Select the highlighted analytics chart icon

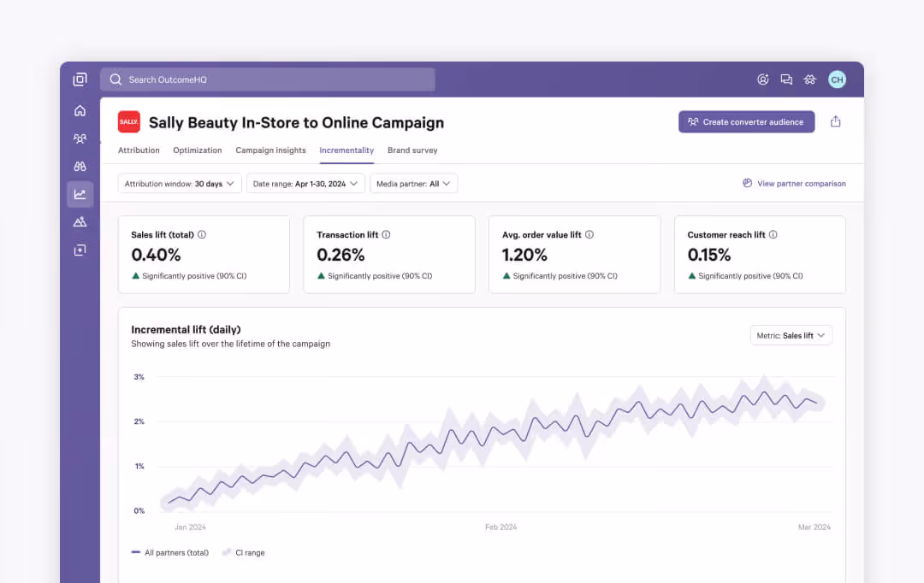80,194
